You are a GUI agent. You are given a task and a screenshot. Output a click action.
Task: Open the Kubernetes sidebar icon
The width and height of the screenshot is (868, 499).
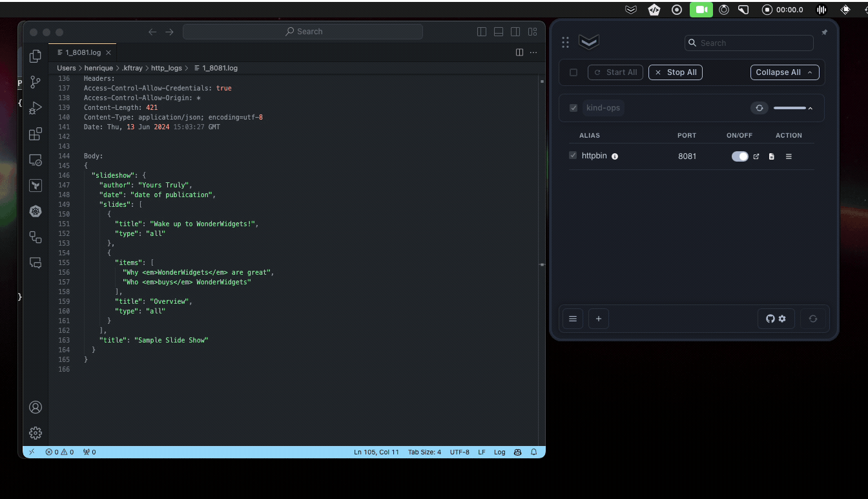point(36,211)
